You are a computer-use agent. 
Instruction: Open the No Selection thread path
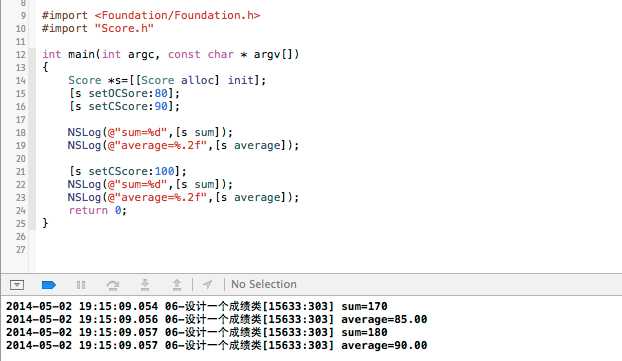click(264, 284)
